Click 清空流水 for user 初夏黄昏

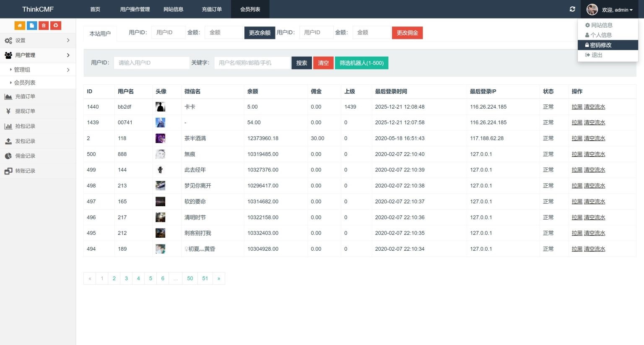pyautogui.click(x=595, y=249)
